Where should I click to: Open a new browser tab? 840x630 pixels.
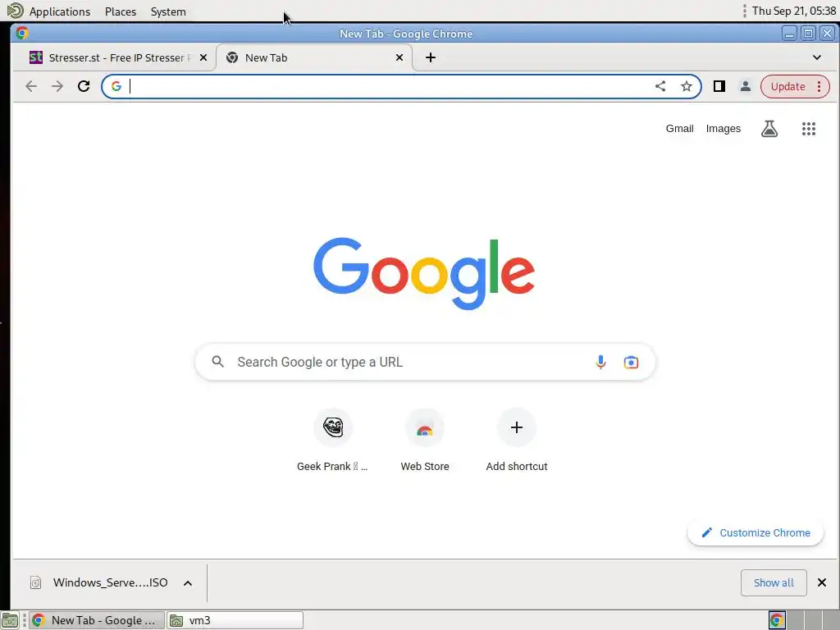430,57
